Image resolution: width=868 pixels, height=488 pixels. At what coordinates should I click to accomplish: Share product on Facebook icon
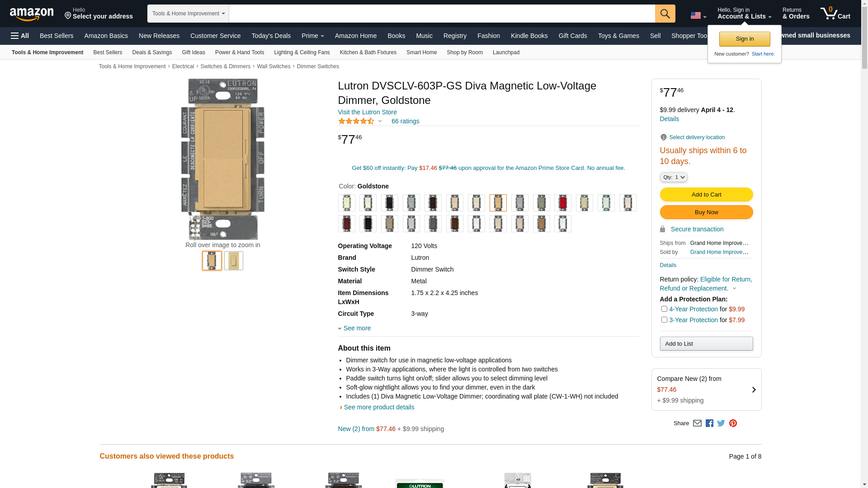click(709, 423)
